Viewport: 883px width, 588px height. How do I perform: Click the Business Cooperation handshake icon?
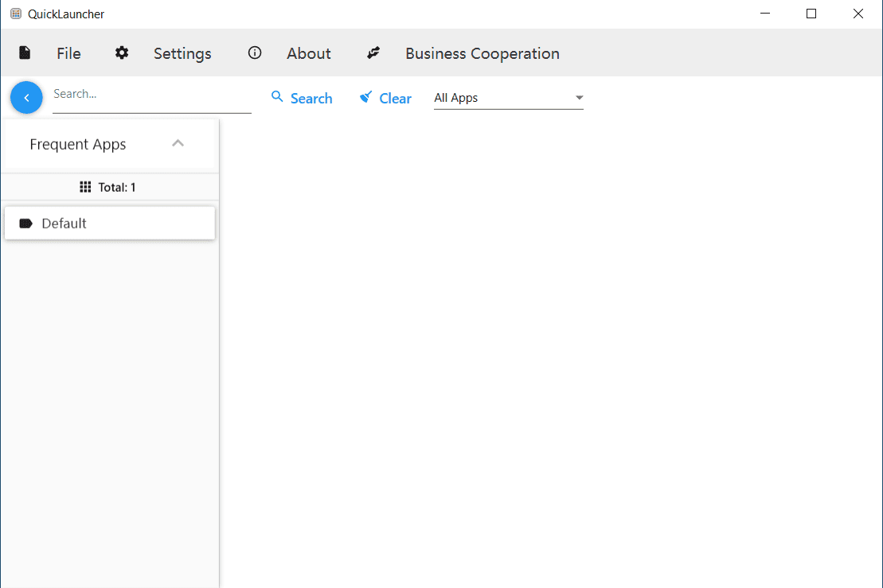tap(373, 53)
